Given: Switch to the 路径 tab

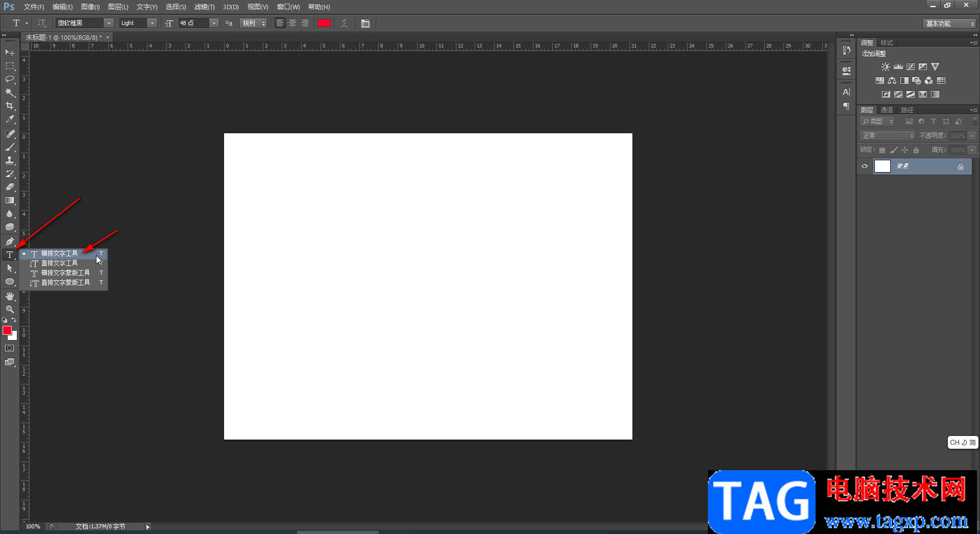Looking at the screenshot, I should (907, 110).
